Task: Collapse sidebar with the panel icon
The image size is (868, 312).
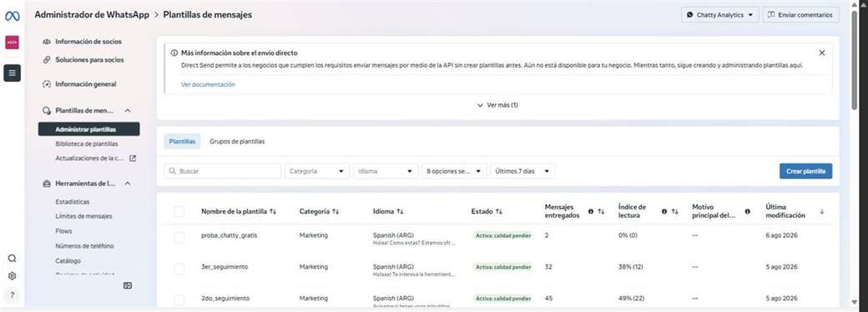Action: point(128,285)
